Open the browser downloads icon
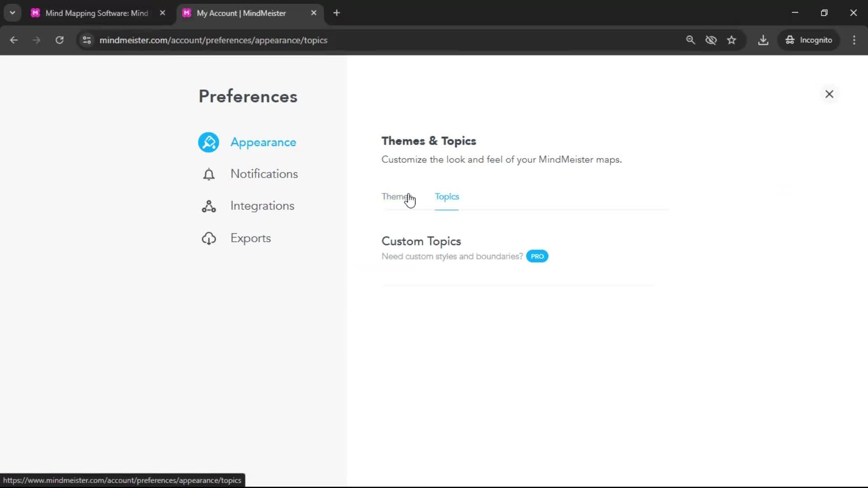The width and height of the screenshot is (868, 488). click(763, 40)
